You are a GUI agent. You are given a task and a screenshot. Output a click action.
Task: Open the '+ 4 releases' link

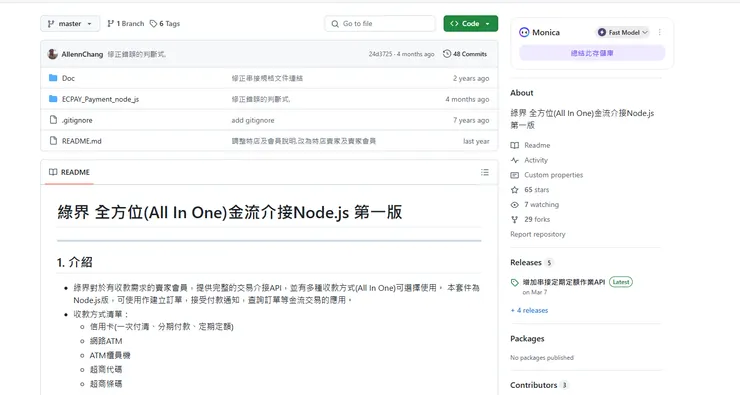(529, 311)
